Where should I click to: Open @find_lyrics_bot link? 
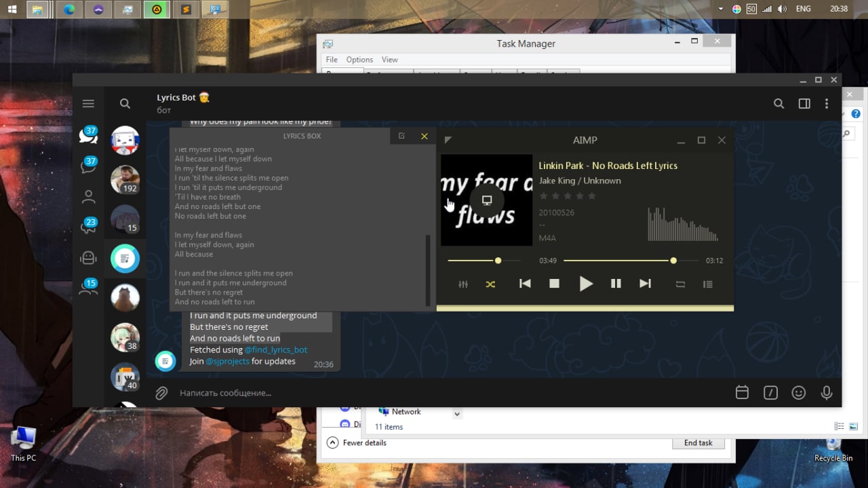coord(276,350)
